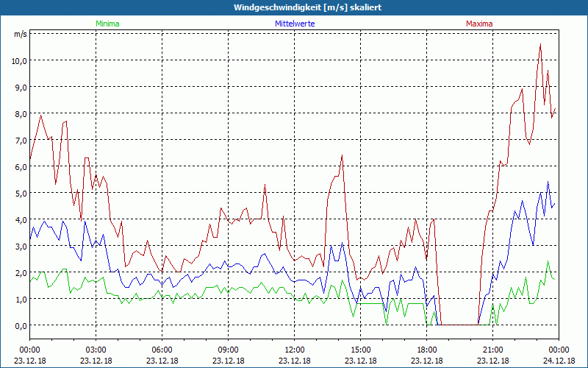Click the 0,0 y-axis value
This screenshot has width=588, height=368.
[x=21, y=325]
